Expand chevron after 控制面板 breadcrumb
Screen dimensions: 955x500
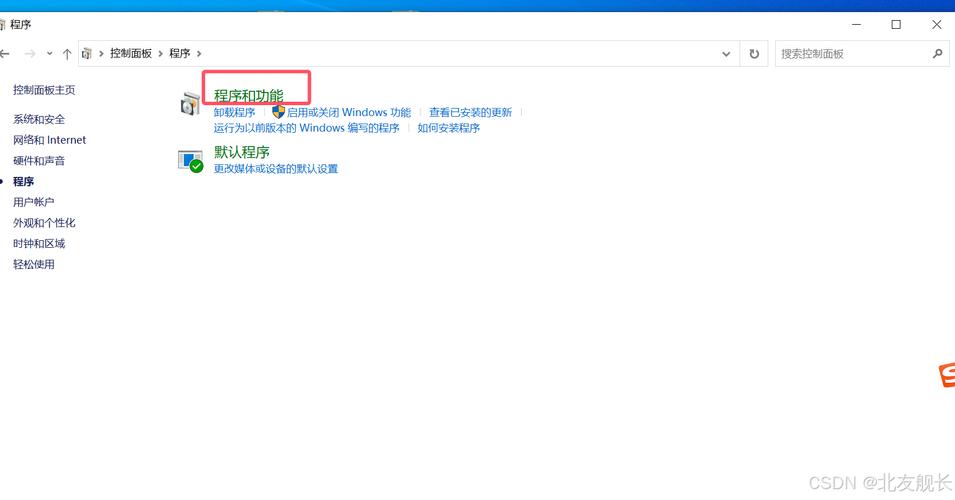pyautogui.click(x=160, y=54)
